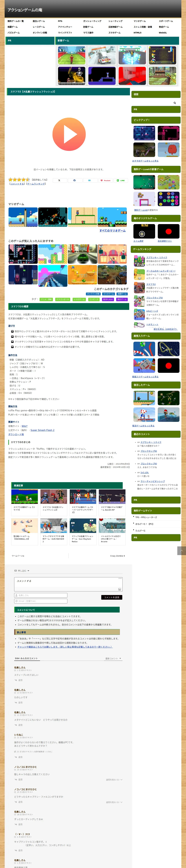Share the game with the Facebook share button
The height and width of the screenshot is (868, 186).
coord(74,180)
